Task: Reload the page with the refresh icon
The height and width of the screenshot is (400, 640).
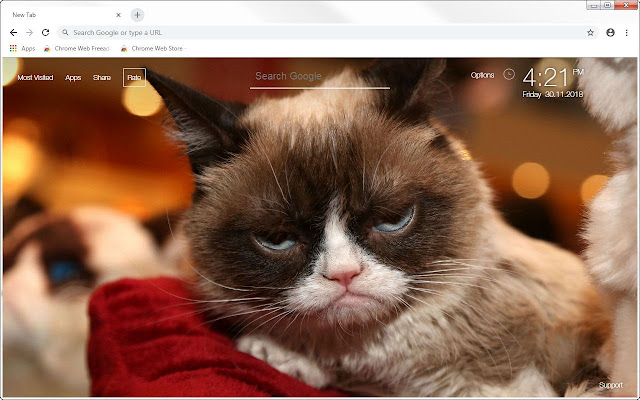Action: click(45, 33)
